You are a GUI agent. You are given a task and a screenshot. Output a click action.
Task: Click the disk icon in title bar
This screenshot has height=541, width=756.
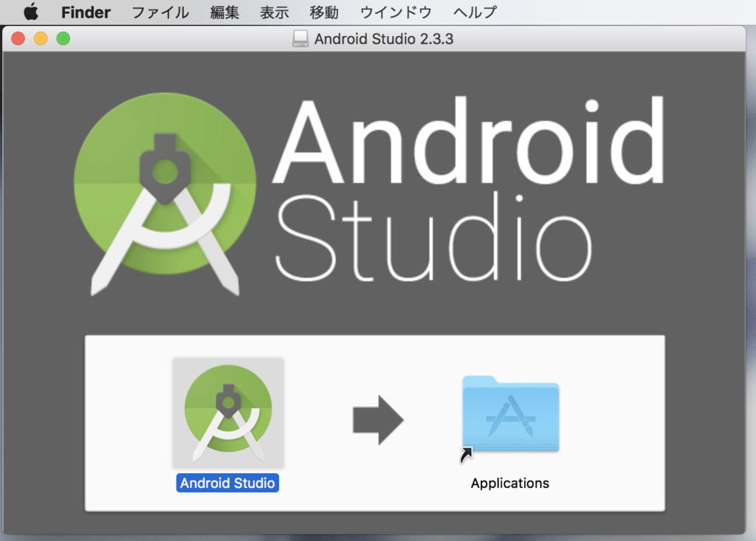coord(300,38)
